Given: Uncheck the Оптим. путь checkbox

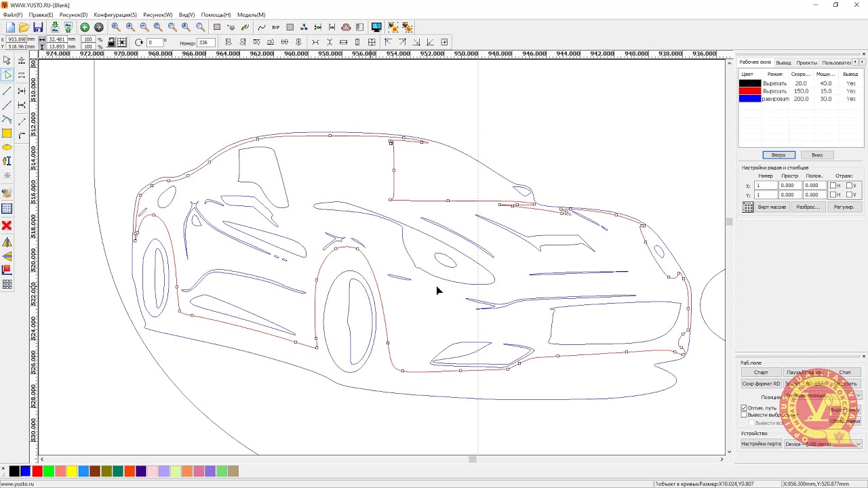Looking at the screenshot, I should pos(744,408).
